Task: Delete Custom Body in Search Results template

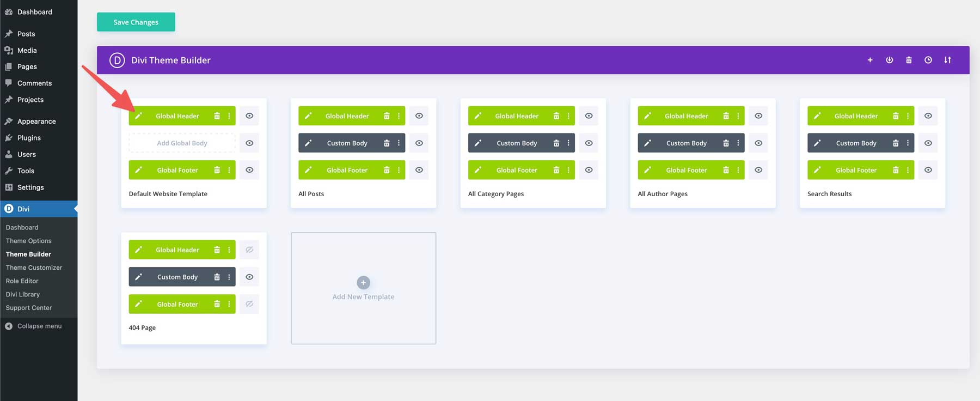Action: click(896, 143)
